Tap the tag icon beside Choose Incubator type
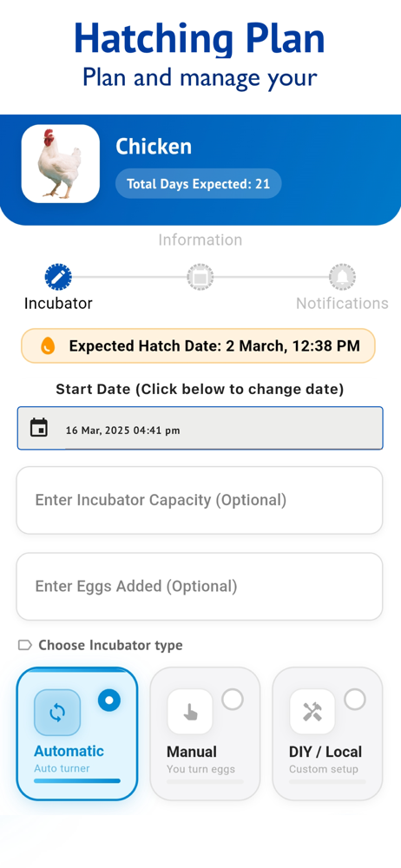401x868 pixels. point(25,645)
